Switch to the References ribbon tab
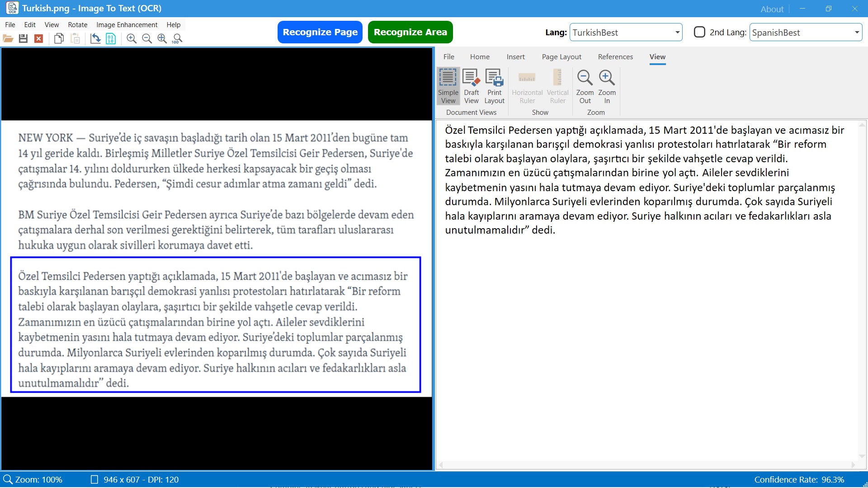 [x=615, y=57]
